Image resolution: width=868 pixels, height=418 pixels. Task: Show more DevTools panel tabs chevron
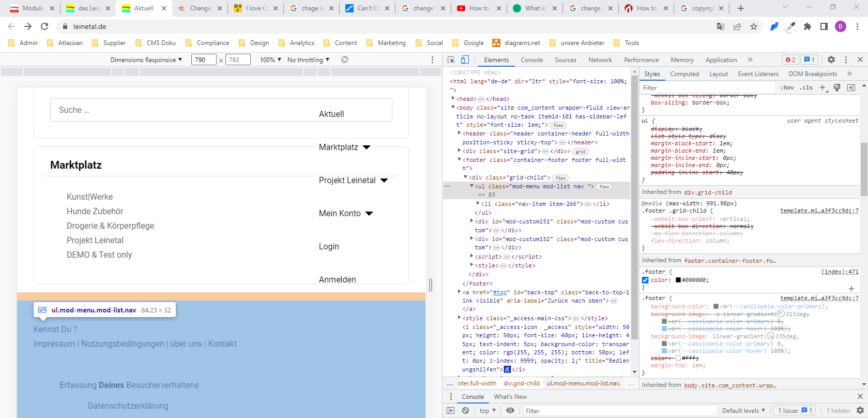coord(750,59)
